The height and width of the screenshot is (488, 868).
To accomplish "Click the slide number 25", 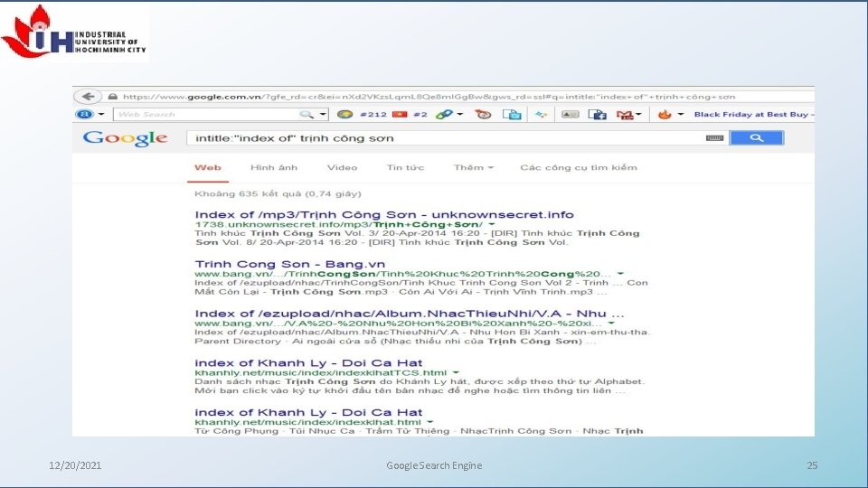I will 812,465.
